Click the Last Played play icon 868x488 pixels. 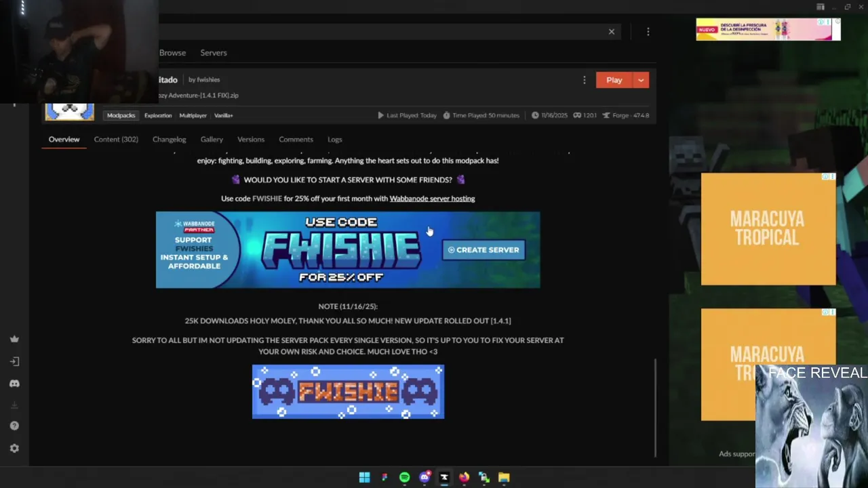(380, 115)
